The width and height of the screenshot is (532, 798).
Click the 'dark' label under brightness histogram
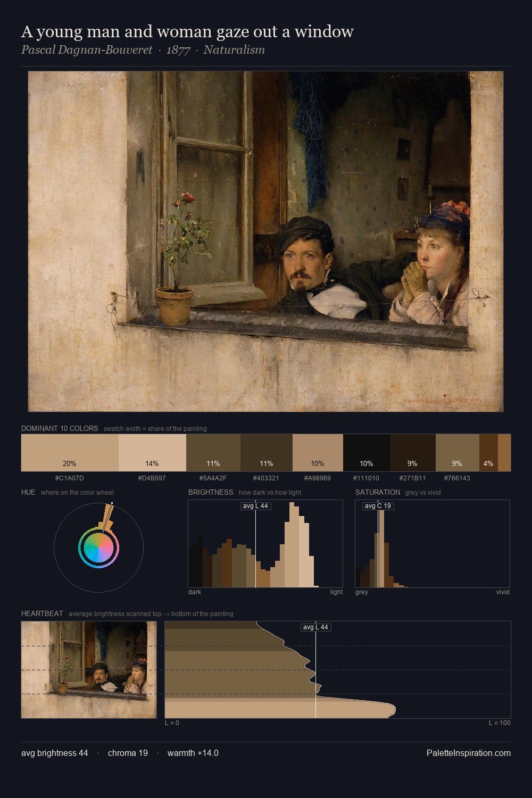tap(195, 592)
